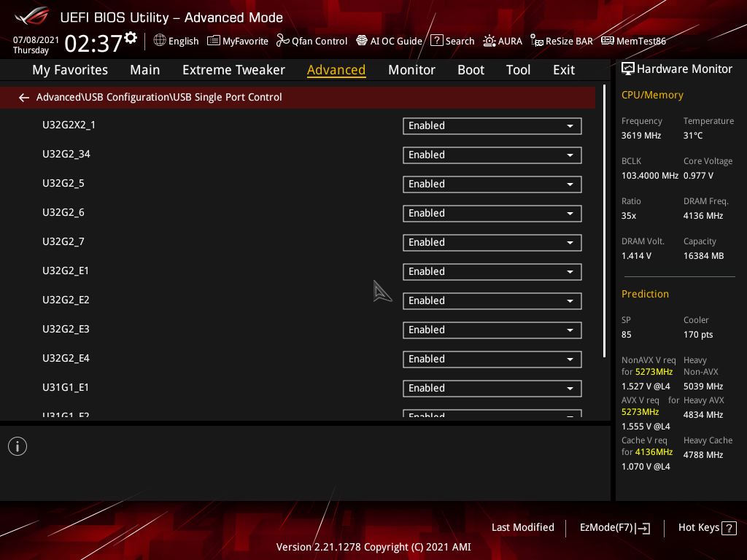The height and width of the screenshot is (560, 747).
Task: Select U32G2_E2 row label
Action: 66,300
